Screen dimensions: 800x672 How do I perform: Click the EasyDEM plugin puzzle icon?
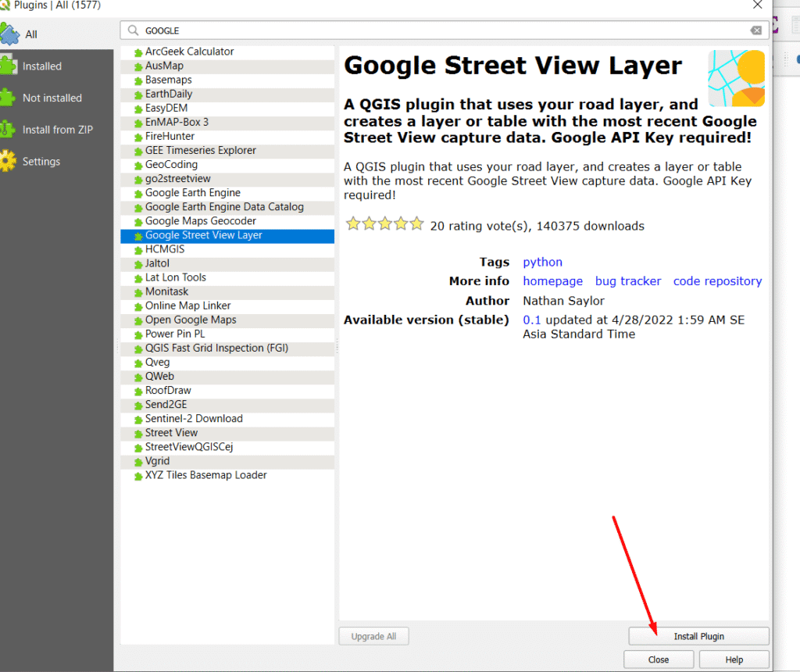(x=137, y=109)
